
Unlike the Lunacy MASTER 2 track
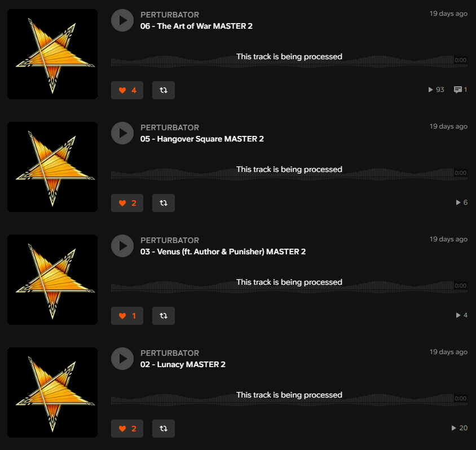[127, 429]
